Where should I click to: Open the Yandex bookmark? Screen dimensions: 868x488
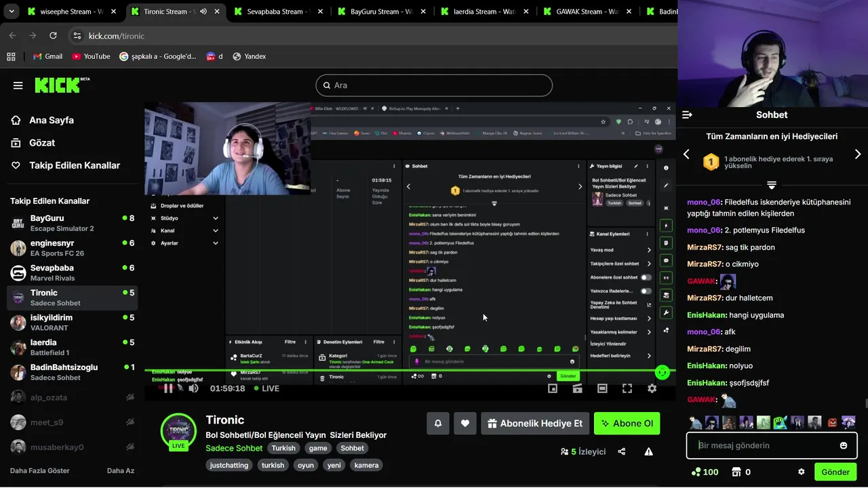249,56
